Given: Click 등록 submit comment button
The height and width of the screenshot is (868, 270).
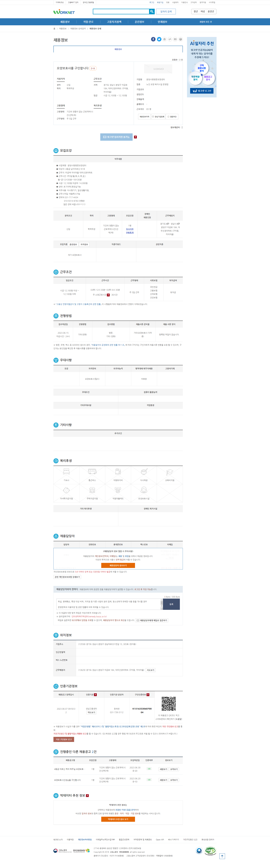Looking at the screenshot, I should click(171, 604).
